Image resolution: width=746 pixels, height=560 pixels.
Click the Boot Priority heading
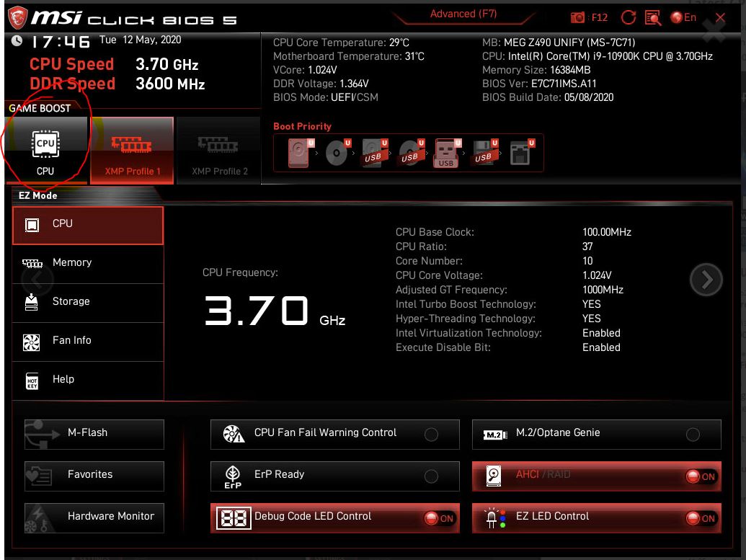click(302, 127)
